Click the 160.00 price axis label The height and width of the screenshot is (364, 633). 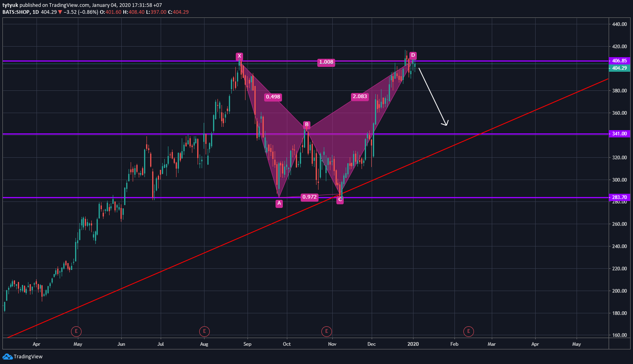620,335
